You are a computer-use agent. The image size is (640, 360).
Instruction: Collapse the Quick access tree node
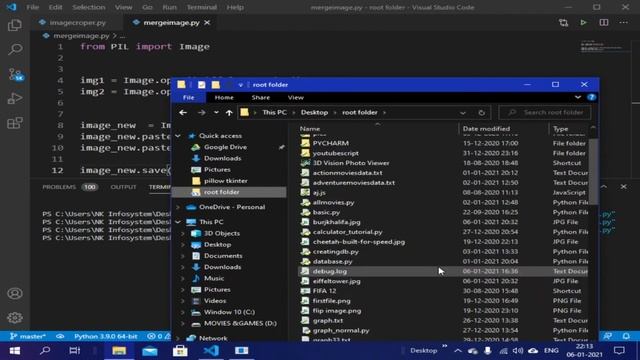(x=178, y=136)
